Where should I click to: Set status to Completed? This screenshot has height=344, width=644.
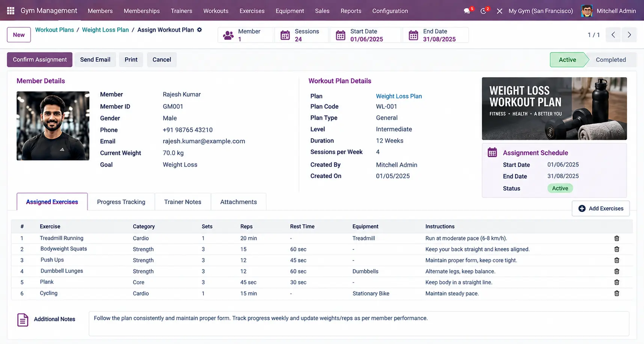pos(611,60)
